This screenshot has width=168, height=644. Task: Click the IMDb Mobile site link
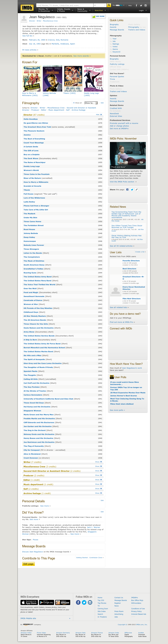coord(28,618)
